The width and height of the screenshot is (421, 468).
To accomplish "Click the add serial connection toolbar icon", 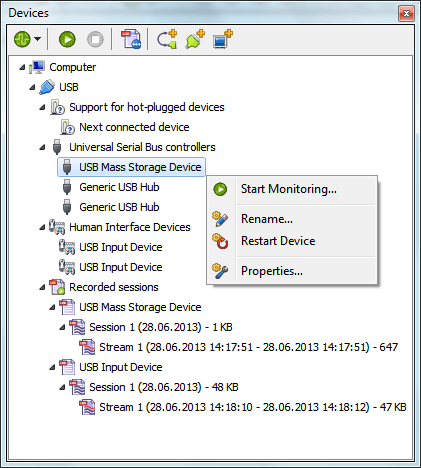I will pos(167,39).
